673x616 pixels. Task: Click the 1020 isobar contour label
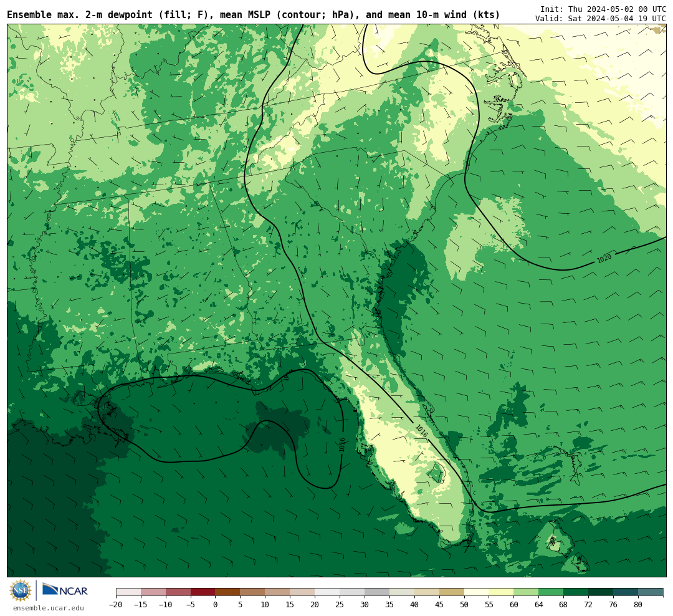[604, 258]
